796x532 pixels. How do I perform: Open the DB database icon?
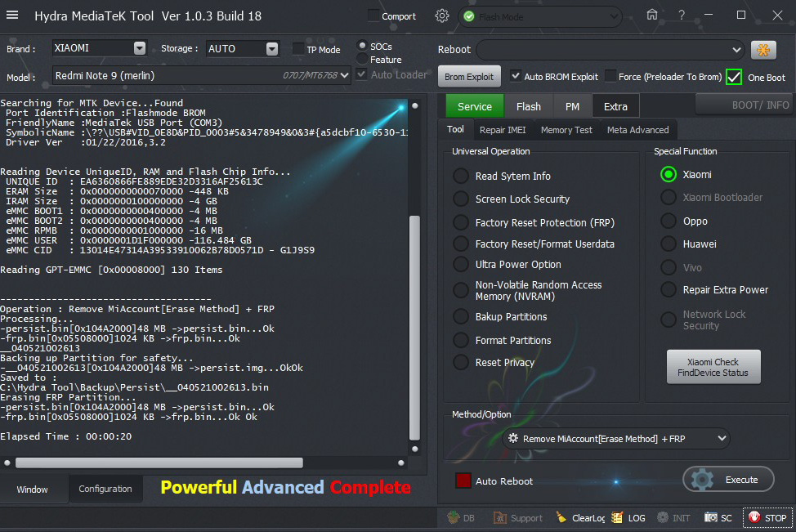coord(454,518)
